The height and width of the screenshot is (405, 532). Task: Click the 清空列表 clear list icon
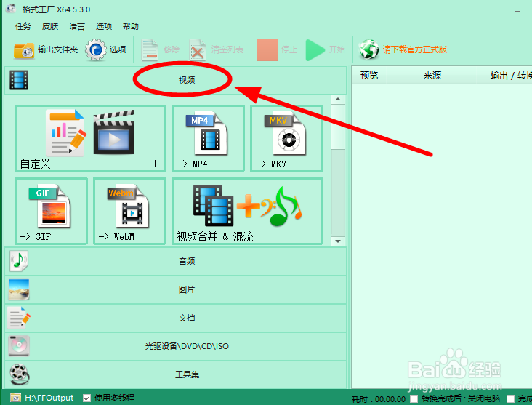[x=198, y=50]
